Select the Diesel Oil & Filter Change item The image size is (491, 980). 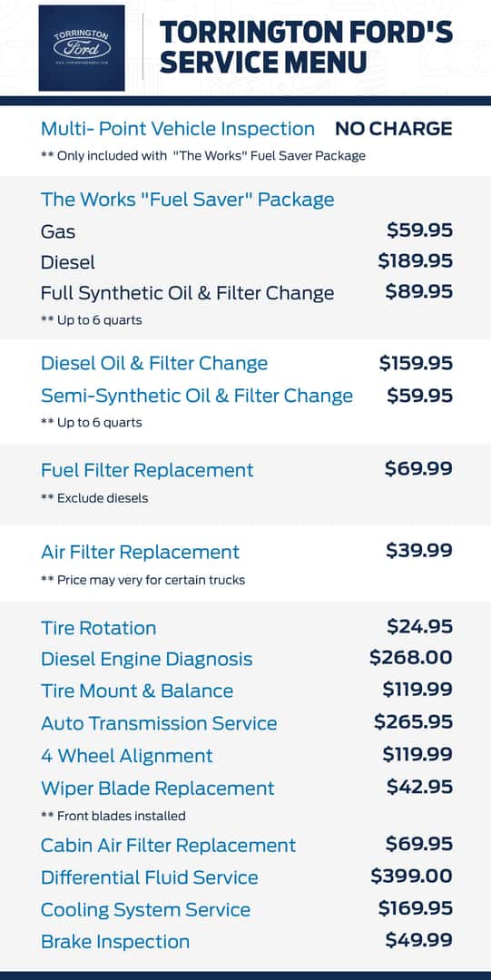(154, 363)
